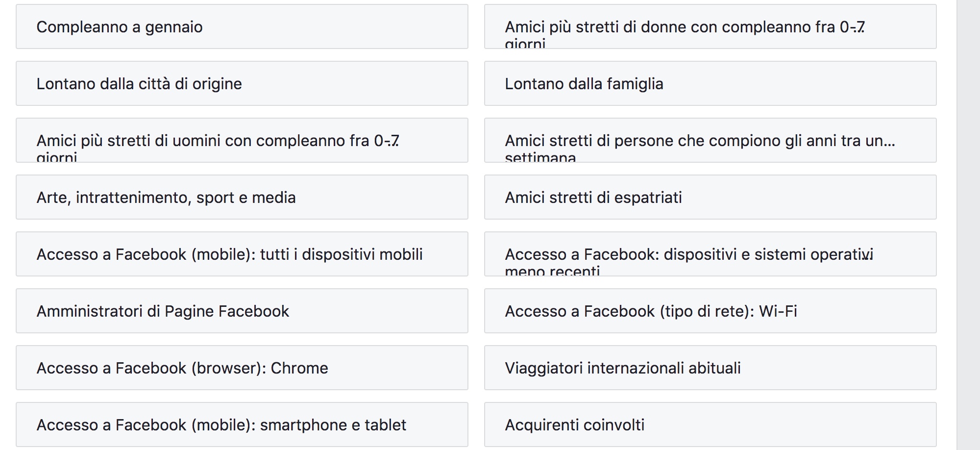
Task: Open the Facebook network type Wi-Fi card
Action: [x=710, y=311]
